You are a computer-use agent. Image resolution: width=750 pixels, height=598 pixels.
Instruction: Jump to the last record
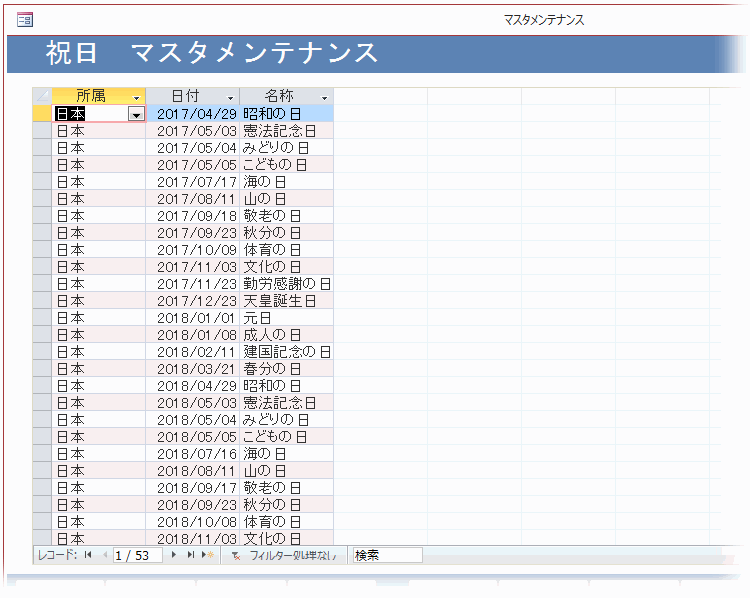point(190,555)
